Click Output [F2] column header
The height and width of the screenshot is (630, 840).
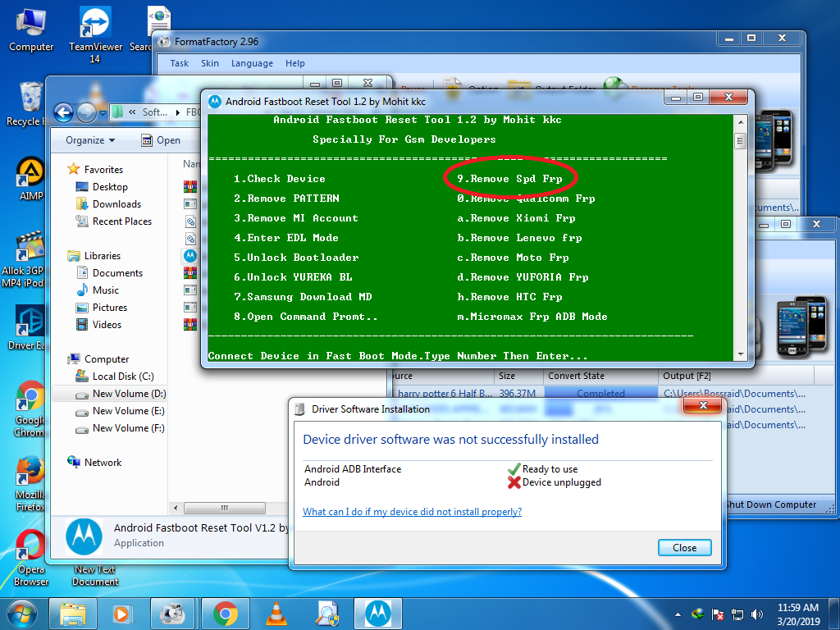pos(736,376)
